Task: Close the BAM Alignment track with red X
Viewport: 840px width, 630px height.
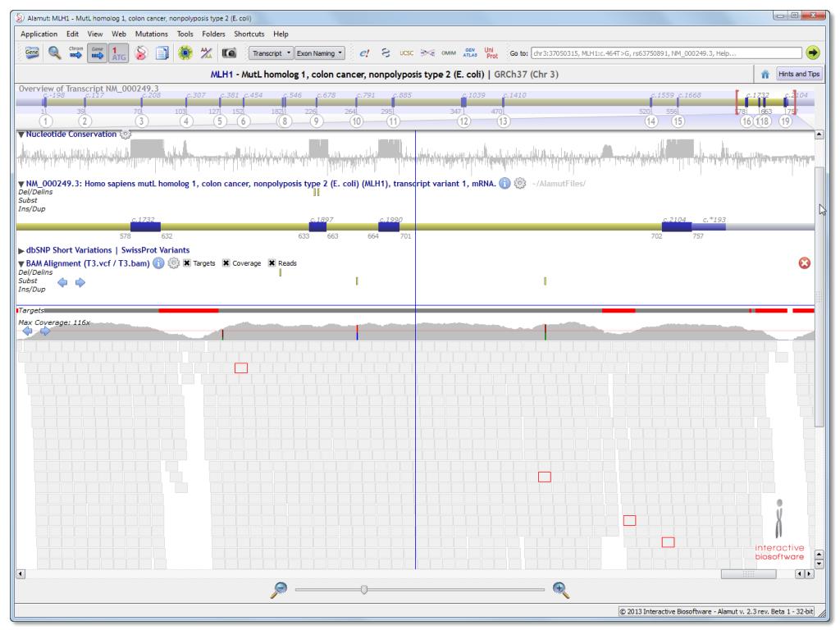Action: 804,263
